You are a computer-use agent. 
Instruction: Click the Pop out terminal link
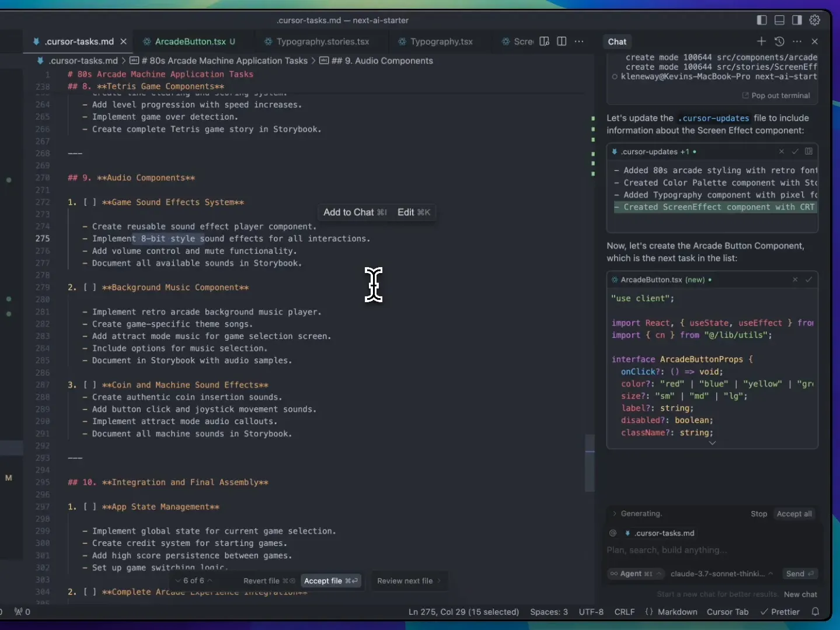point(776,96)
